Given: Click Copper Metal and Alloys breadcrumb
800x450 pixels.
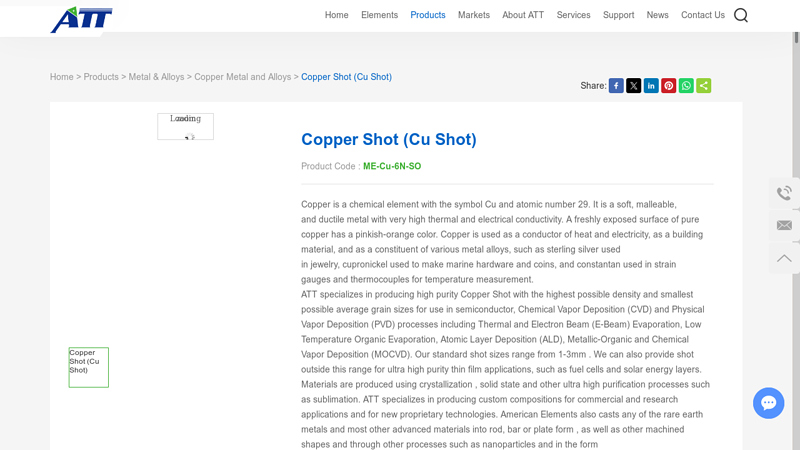Looking at the screenshot, I should [x=242, y=77].
